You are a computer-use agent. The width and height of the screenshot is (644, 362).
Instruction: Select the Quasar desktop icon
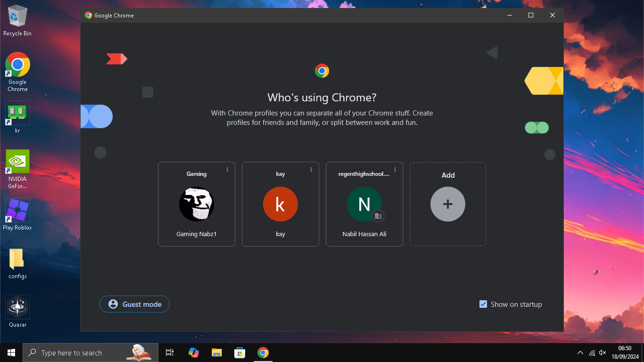tap(17, 311)
